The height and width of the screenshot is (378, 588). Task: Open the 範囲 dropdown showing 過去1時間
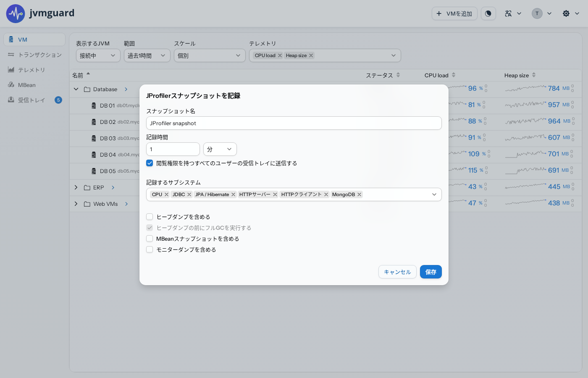(147, 55)
